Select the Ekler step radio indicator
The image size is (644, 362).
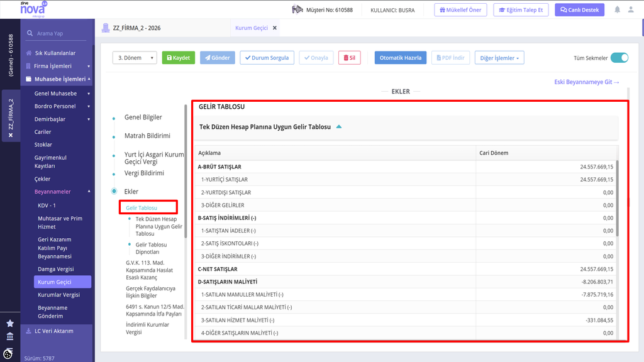[114, 191]
